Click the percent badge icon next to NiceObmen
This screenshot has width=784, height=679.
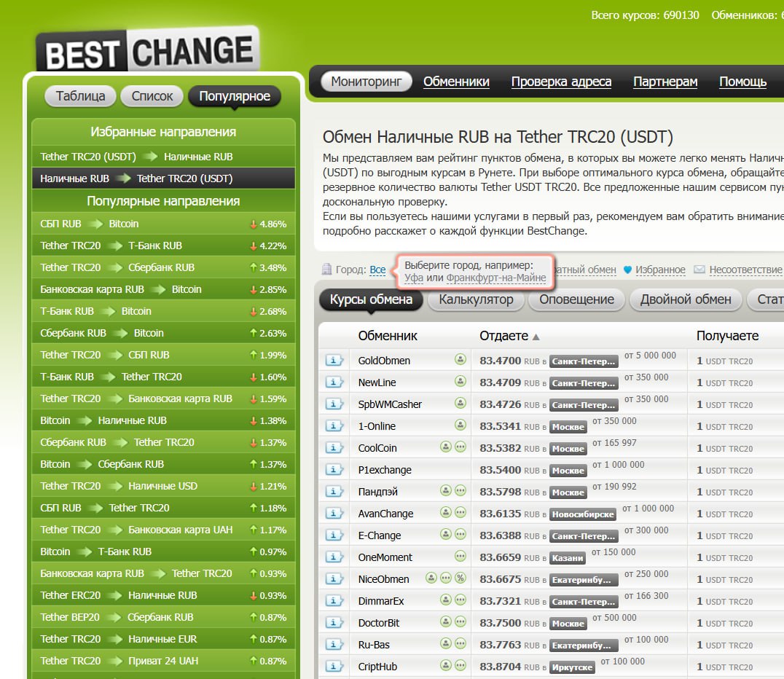point(460,578)
